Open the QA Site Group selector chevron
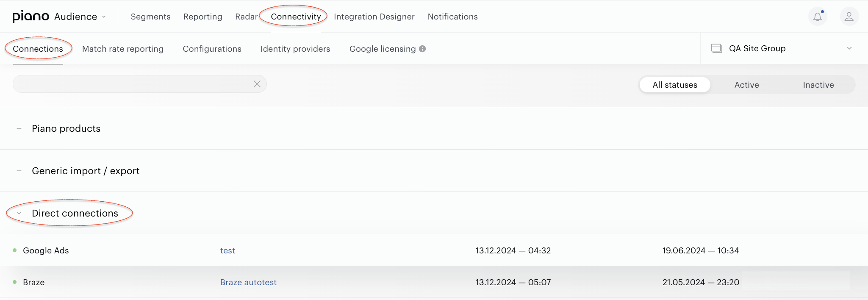This screenshot has width=868, height=300. click(849, 48)
